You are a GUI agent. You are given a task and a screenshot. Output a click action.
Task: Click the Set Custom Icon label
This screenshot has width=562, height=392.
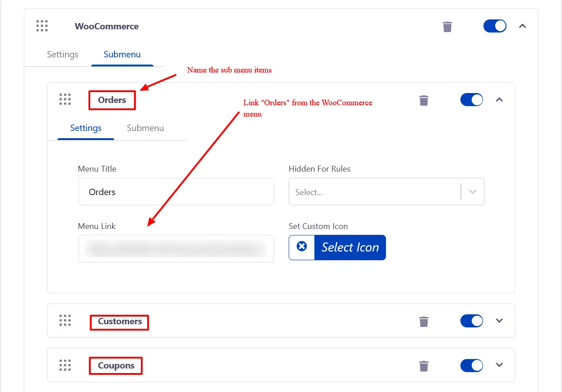[x=318, y=226]
